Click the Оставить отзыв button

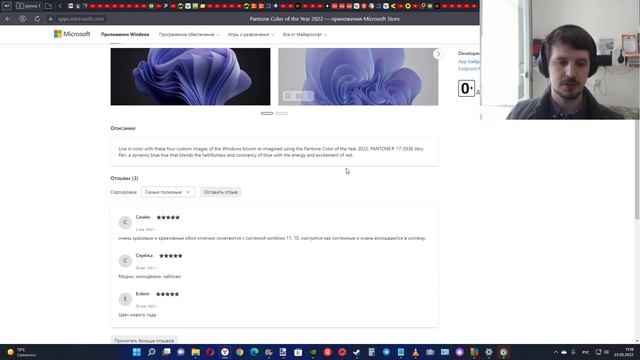click(220, 192)
